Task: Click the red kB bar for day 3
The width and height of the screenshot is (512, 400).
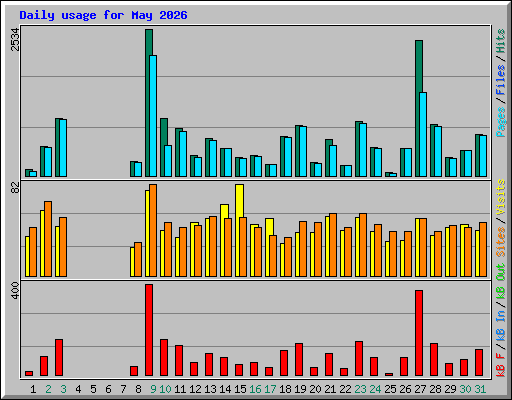Action: [x=59, y=358]
